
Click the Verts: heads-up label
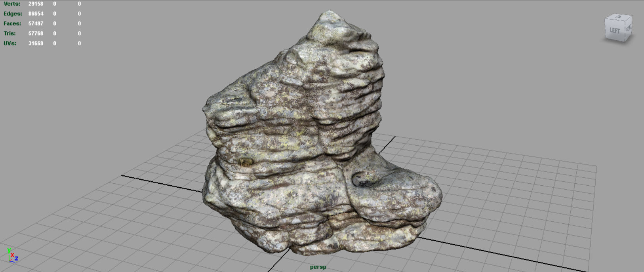pyautogui.click(x=12, y=4)
